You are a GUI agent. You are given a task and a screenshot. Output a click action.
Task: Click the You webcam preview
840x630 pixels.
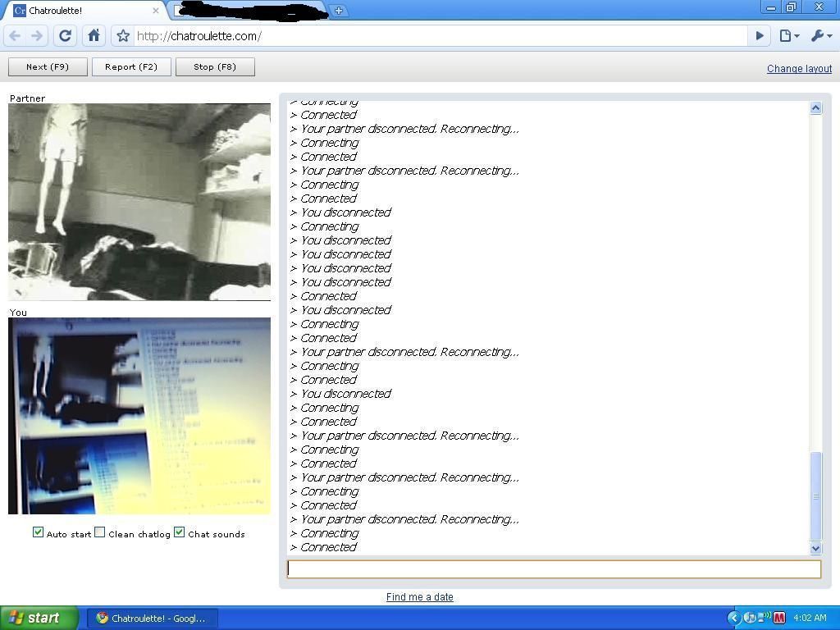pyautogui.click(x=139, y=416)
